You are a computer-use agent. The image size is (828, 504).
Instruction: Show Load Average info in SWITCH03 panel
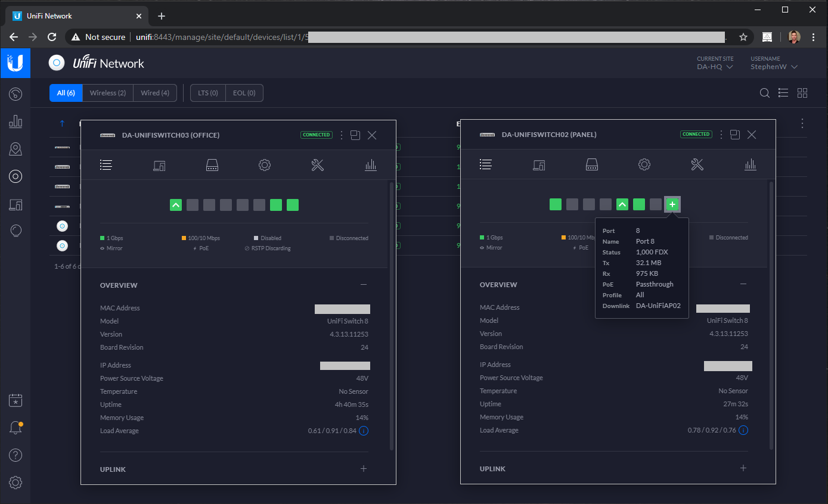point(364,431)
